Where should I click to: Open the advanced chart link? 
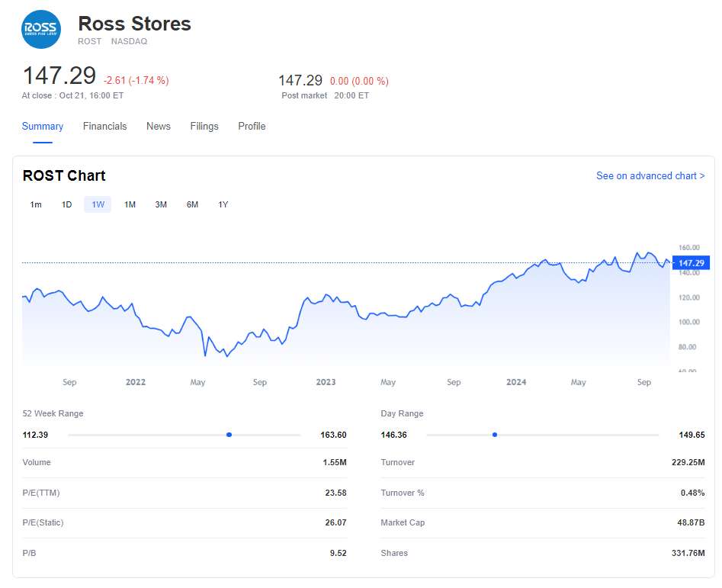(650, 176)
